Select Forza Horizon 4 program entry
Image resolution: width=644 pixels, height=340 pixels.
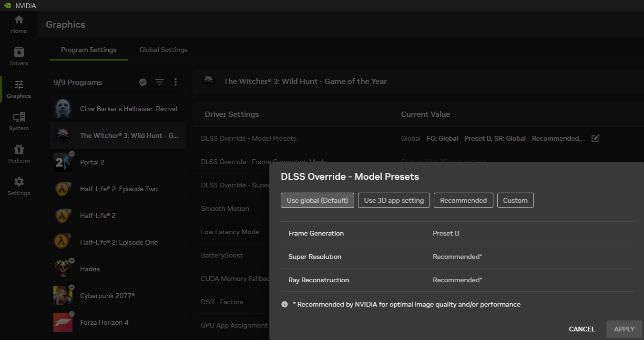[117, 322]
